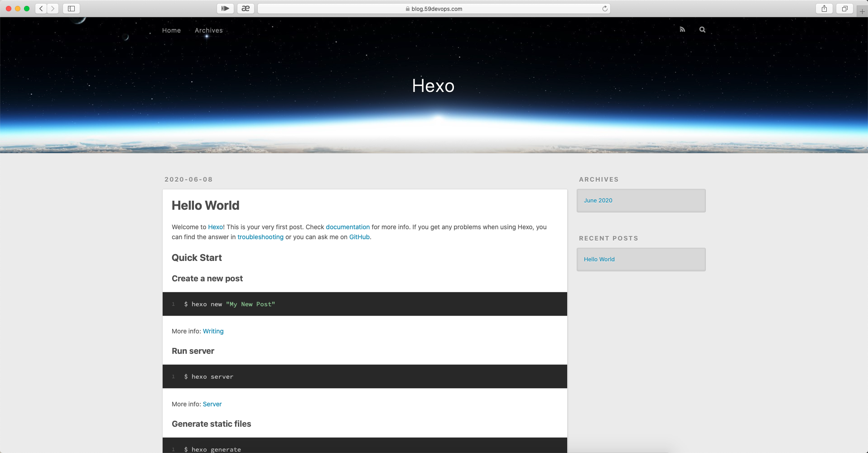Open a new tab with plus icon

point(862,11)
